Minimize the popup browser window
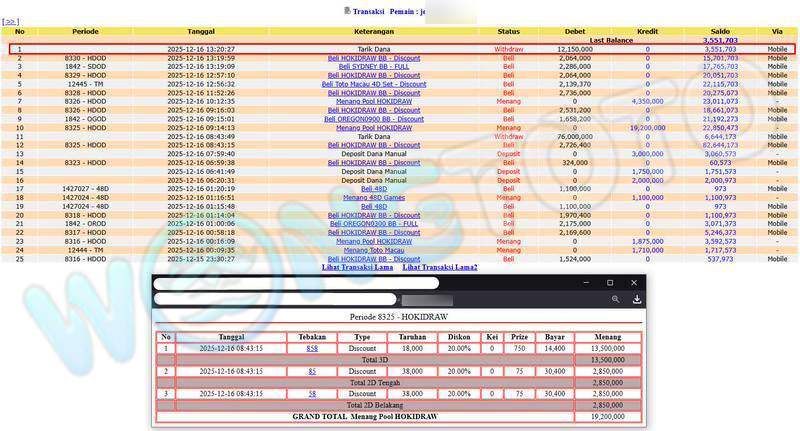 588,283
